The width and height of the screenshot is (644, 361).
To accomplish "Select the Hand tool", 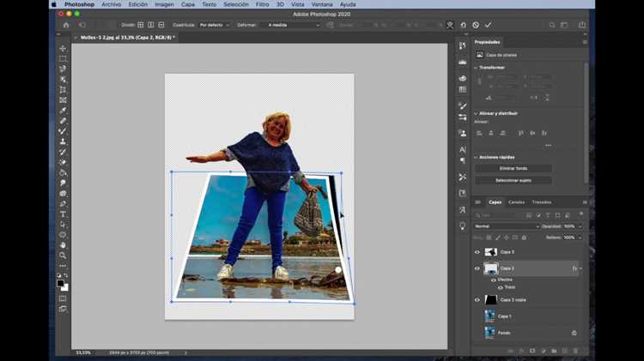I will (63, 245).
